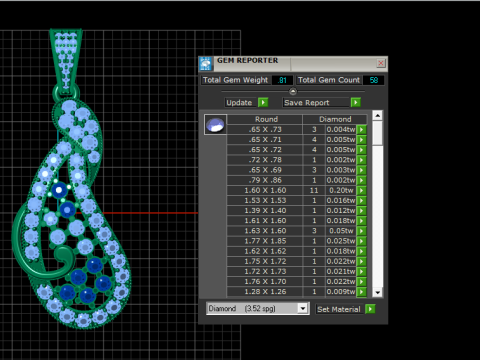Click the arrow for row 1.76 X 1.70
Screen dimensions: 480x360
pos(361,282)
